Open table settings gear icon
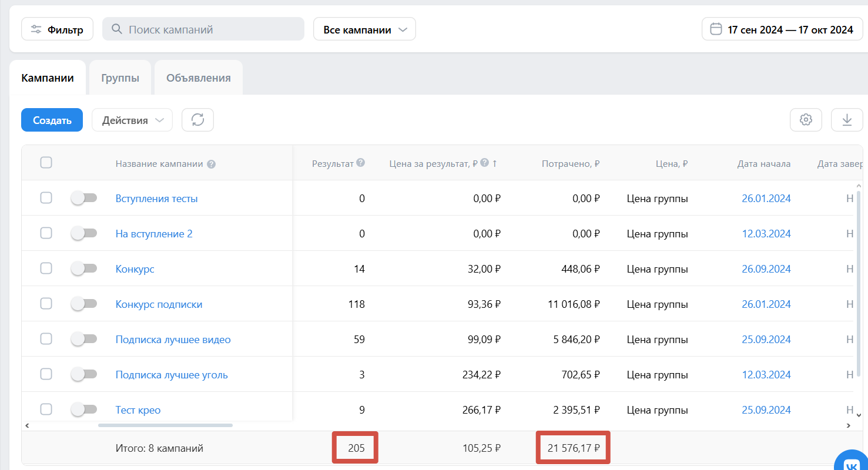 [x=806, y=120]
